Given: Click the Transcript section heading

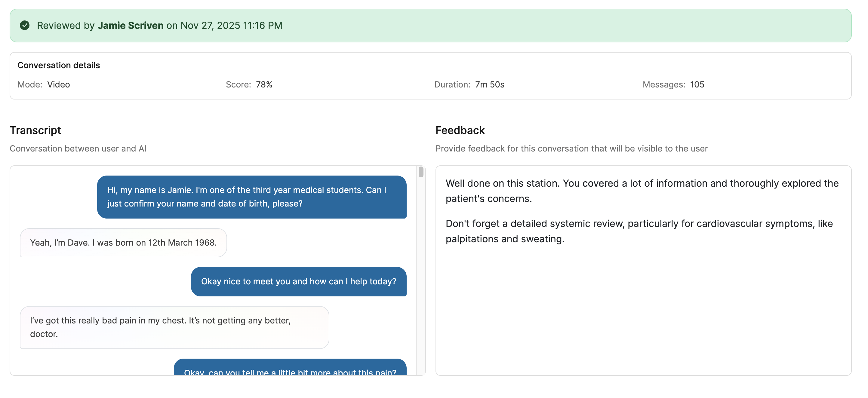Looking at the screenshot, I should pyautogui.click(x=35, y=130).
